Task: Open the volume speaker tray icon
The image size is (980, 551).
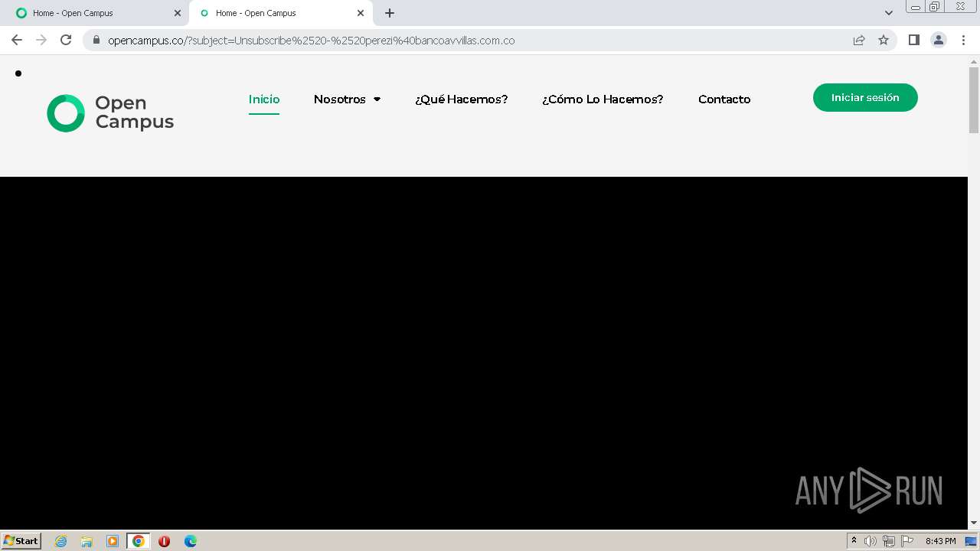Action: pos(871,541)
